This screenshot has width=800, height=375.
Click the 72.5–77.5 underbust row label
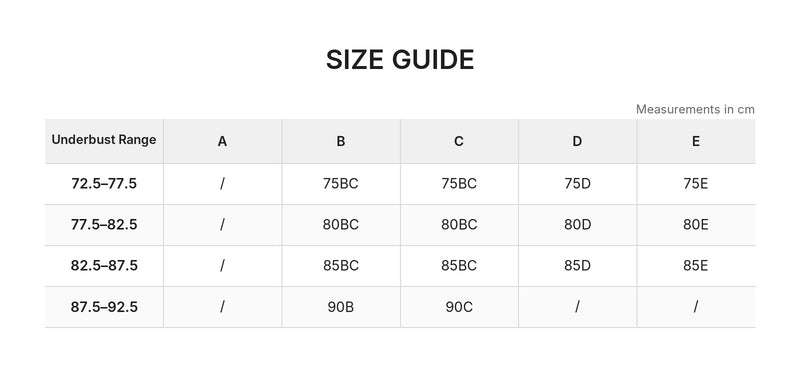point(104,184)
